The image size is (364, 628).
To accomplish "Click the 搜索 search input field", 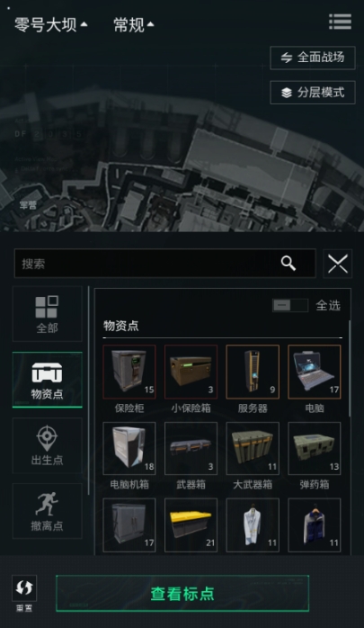I will [164, 263].
